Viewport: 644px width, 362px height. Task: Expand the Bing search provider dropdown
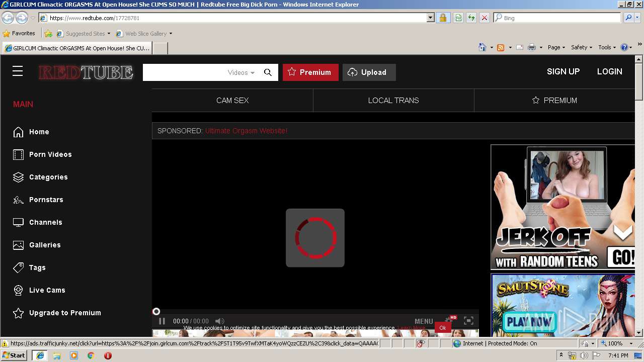(x=637, y=18)
